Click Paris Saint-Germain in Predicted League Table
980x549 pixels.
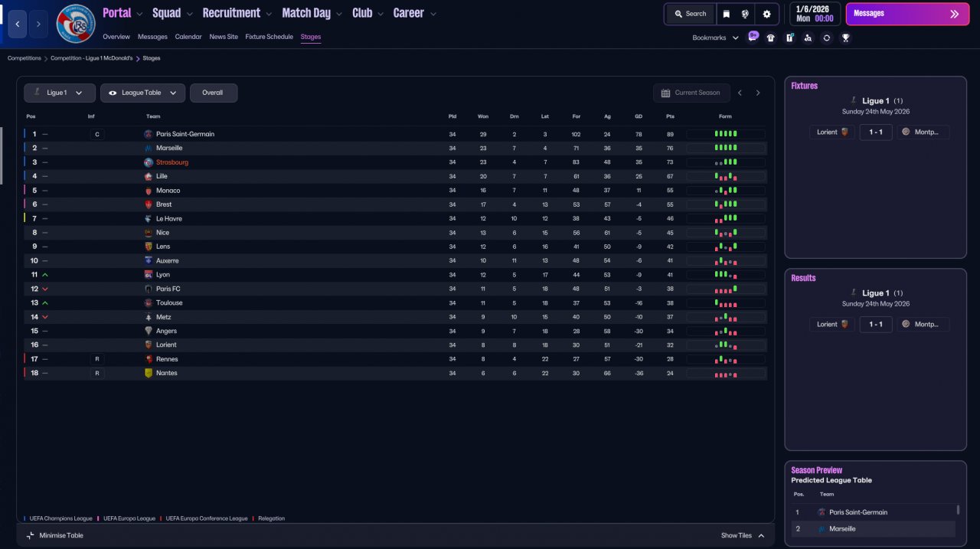858,512
